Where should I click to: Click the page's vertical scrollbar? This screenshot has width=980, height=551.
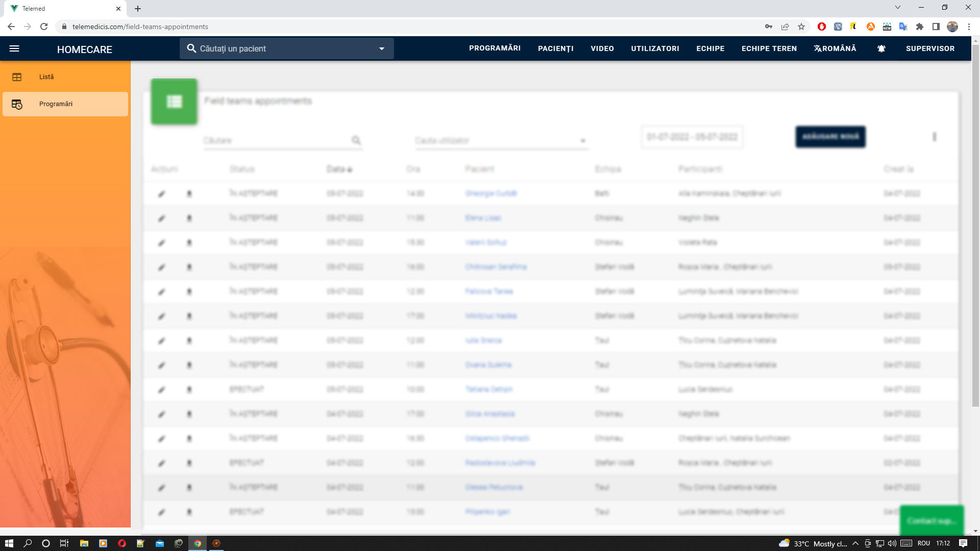tap(975, 224)
